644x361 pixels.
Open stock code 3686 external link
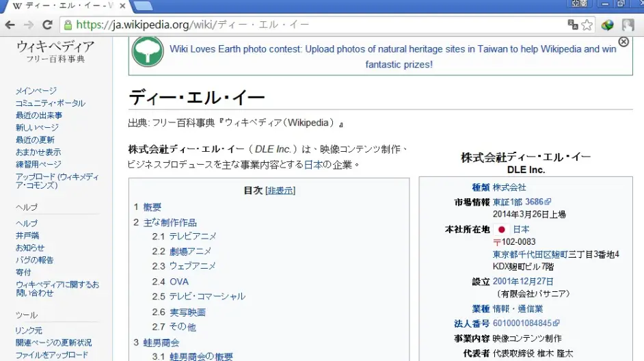(538, 202)
